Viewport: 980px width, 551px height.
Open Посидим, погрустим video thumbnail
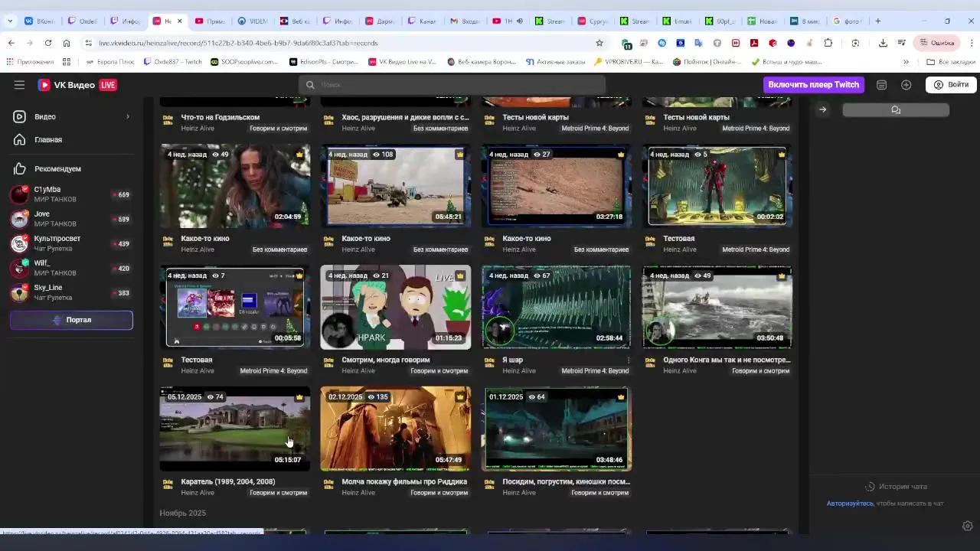[x=557, y=429]
